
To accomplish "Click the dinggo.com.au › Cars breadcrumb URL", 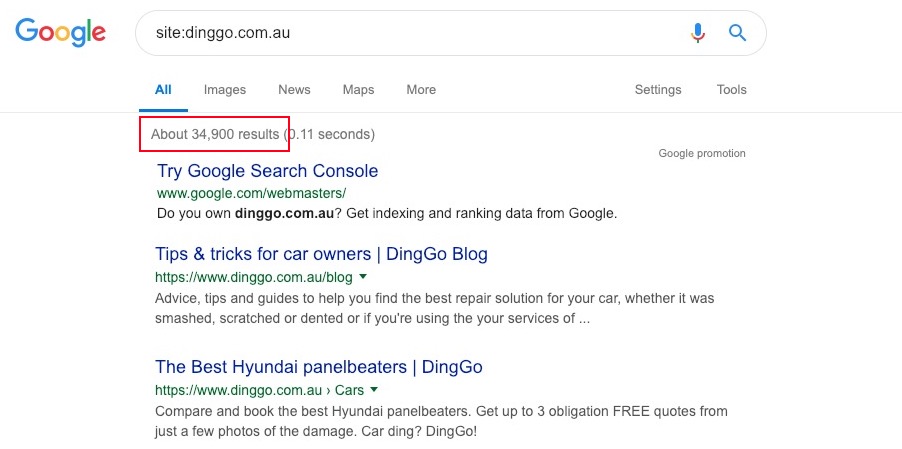I will [259, 390].
